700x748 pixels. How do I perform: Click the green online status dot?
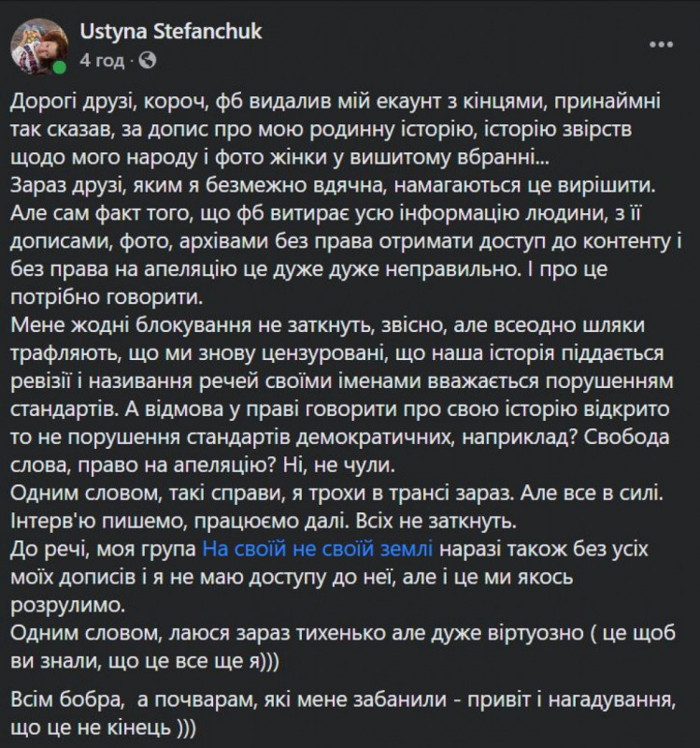pos(59,67)
